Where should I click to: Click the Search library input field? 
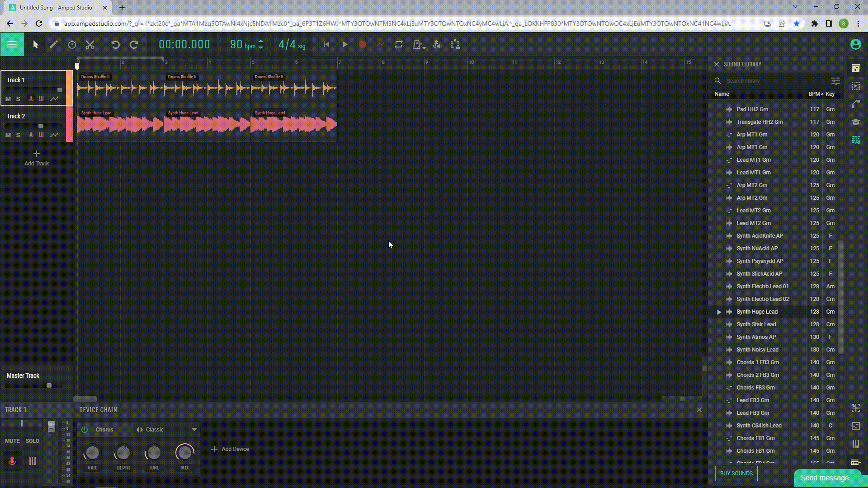coord(769,80)
